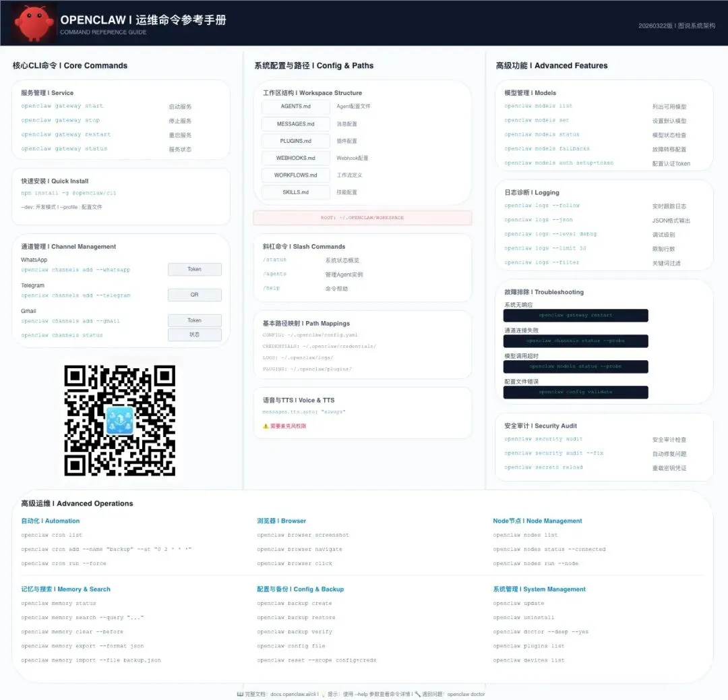Click the dark models status --probe command box
Screen dimensions: 728x700
pyautogui.click(x=575, y=366)
